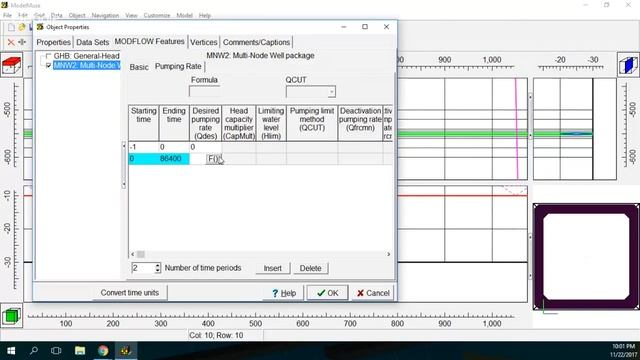Open File Explorer from the taskbar
Screen dimensions: 640x360
click(80, 351)
